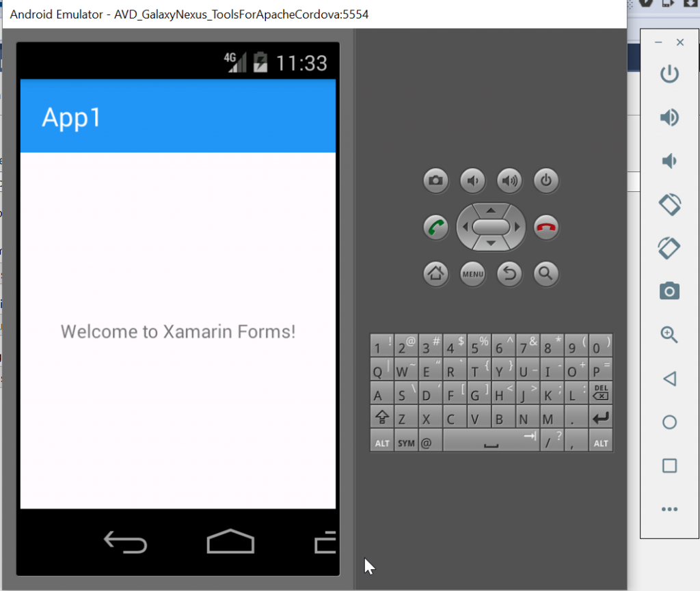
Task: Click the 4G signal status icon
Action: click(235, 62)
